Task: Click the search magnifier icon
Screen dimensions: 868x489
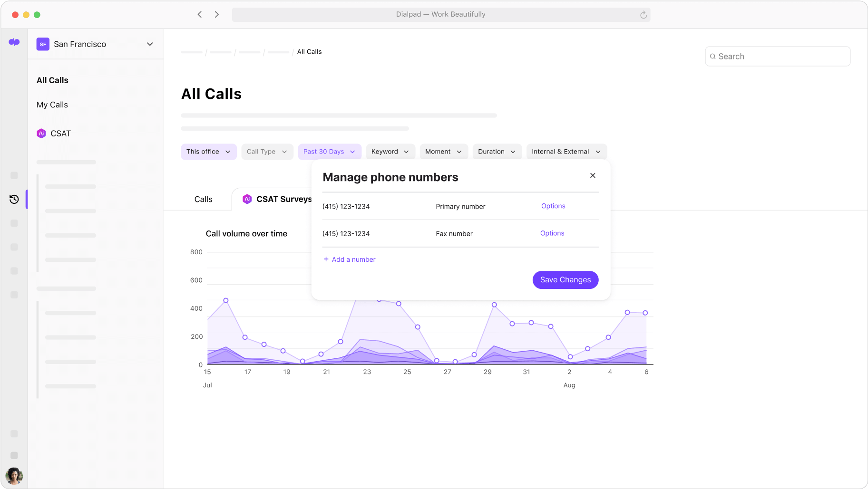Action: pos(712,57)
